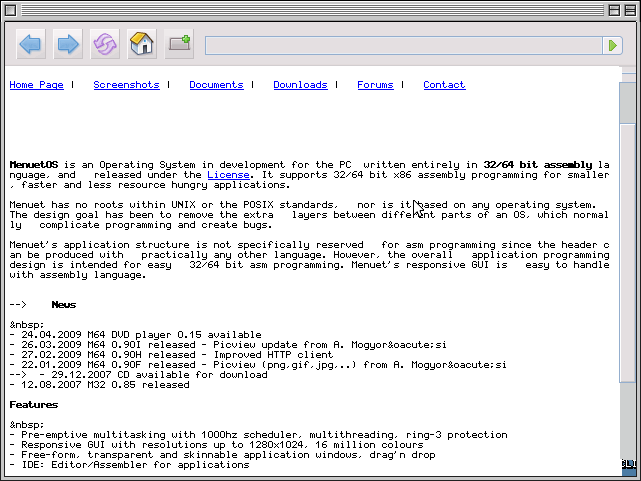This screenshot has width=641, height=481.
Task: Click the bold 32/64 bit assembly text
Action: point(538,165)
